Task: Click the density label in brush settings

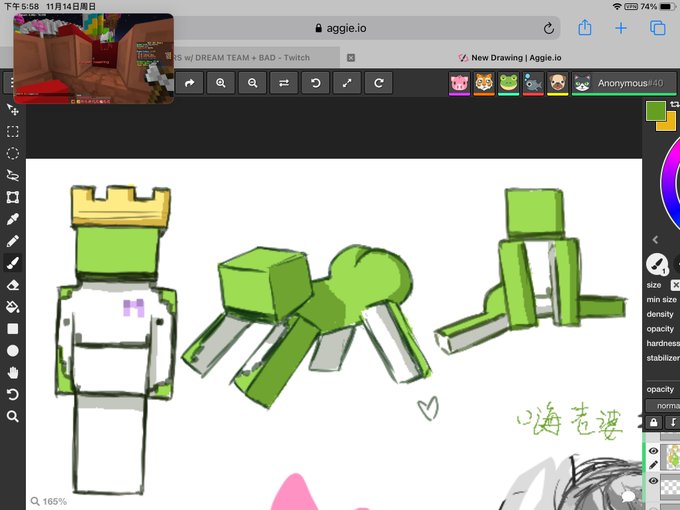Action: point(660,314)
